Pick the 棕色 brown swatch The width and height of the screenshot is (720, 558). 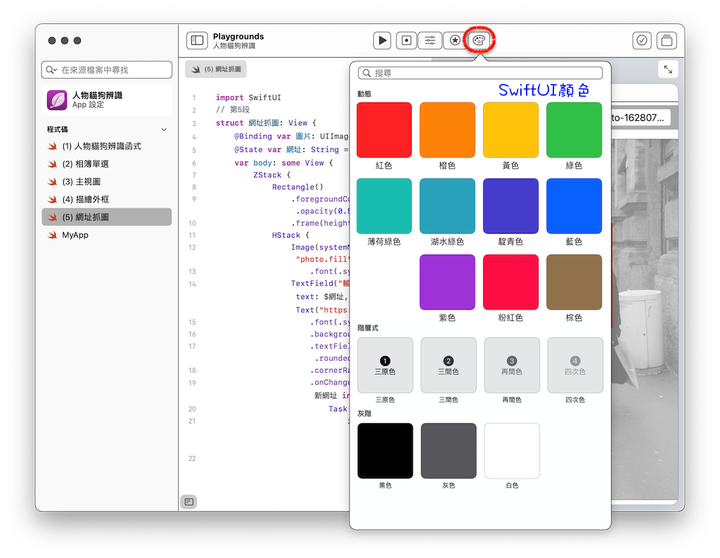574,282
